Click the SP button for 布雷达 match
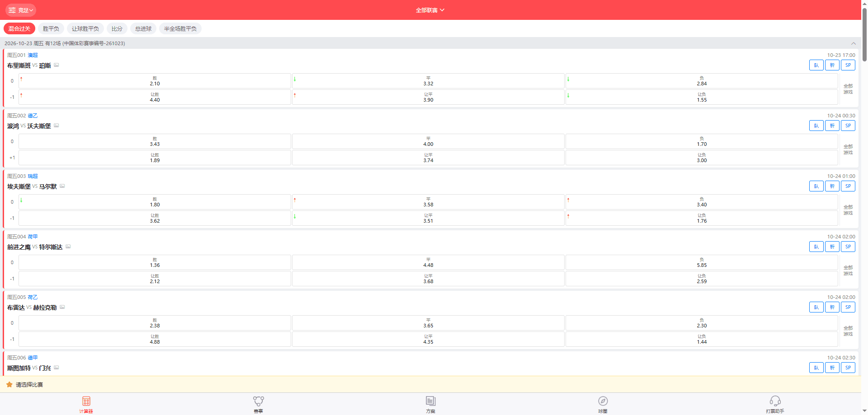The width and height of the screenshot is (868, 415). point(848,307)
